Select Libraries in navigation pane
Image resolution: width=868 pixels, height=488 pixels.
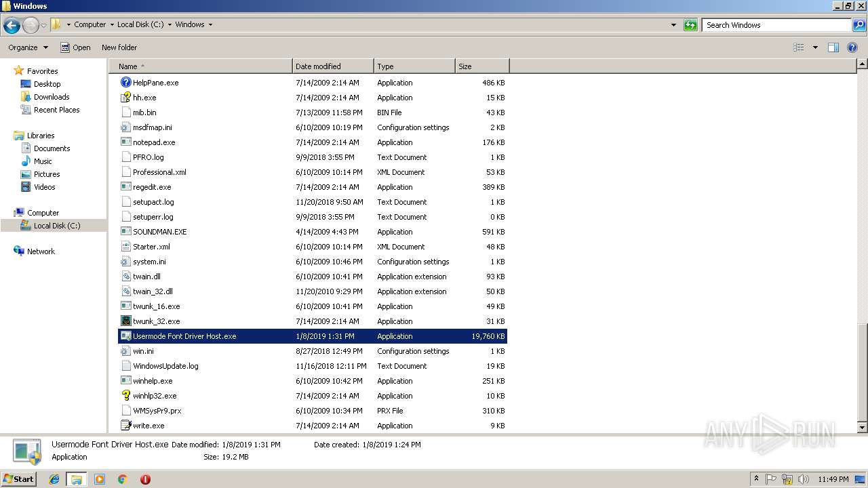tap(41, 136)
